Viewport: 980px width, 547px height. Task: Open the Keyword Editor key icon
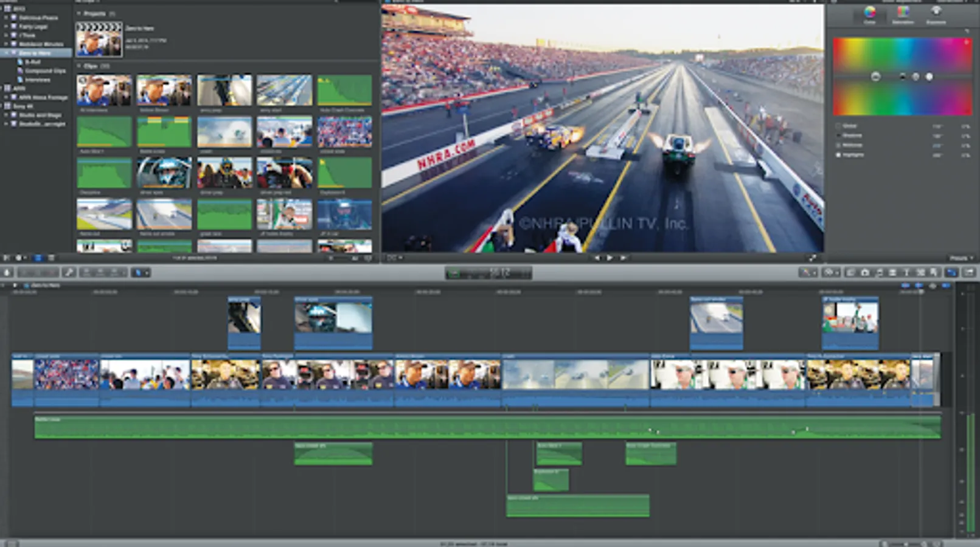(x=69, y=273)
